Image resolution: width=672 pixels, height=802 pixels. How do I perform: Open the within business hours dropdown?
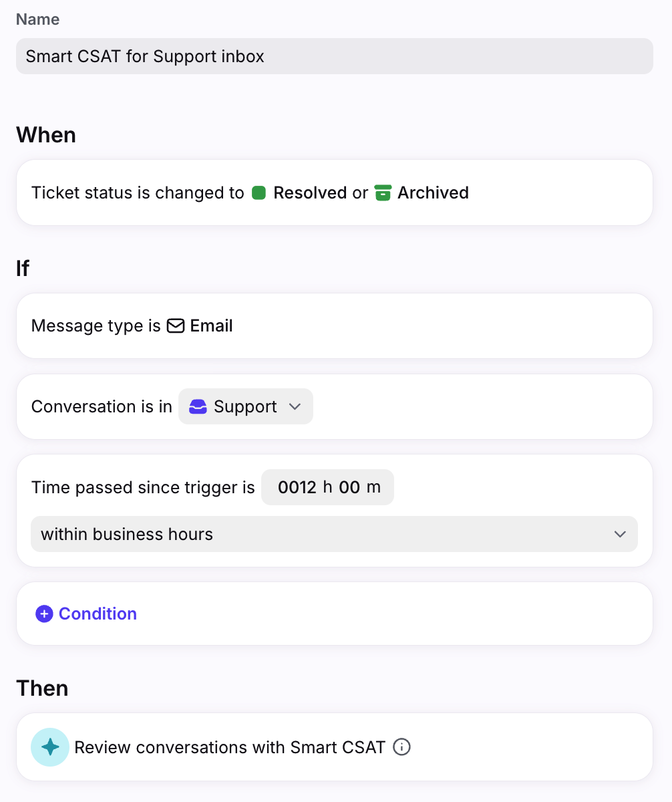pos(334,534)
